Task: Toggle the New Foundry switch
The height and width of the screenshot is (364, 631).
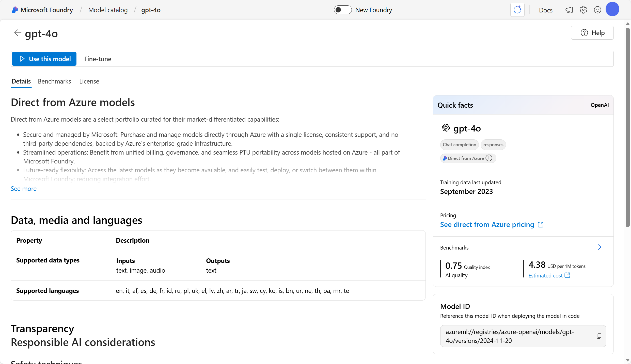Action: [x=342, y=10]
